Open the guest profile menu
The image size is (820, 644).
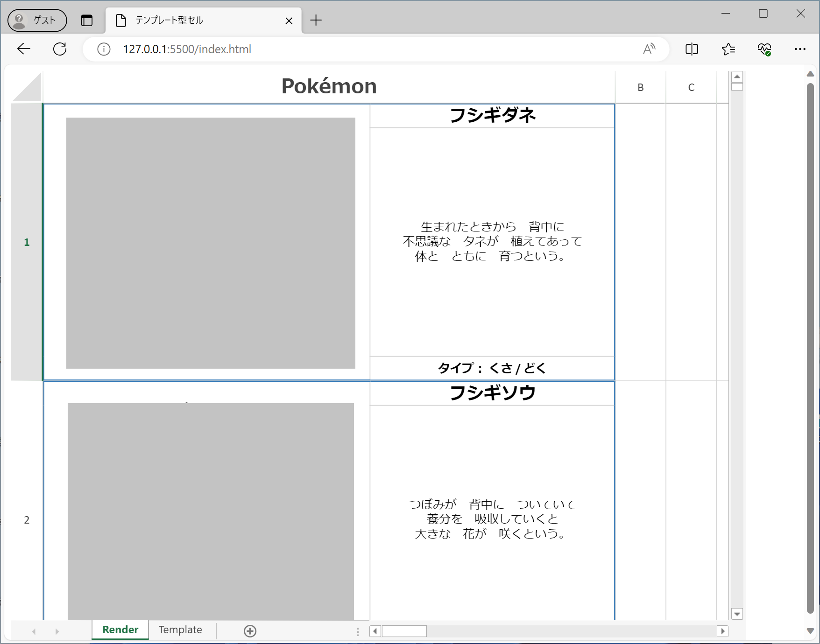click(37, 21)
